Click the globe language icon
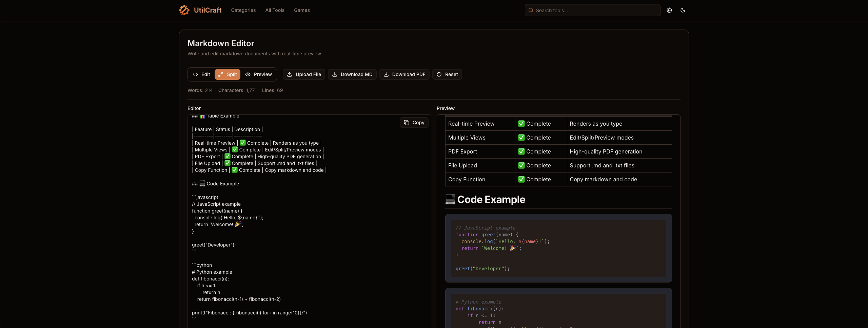 tap(669, 10)
